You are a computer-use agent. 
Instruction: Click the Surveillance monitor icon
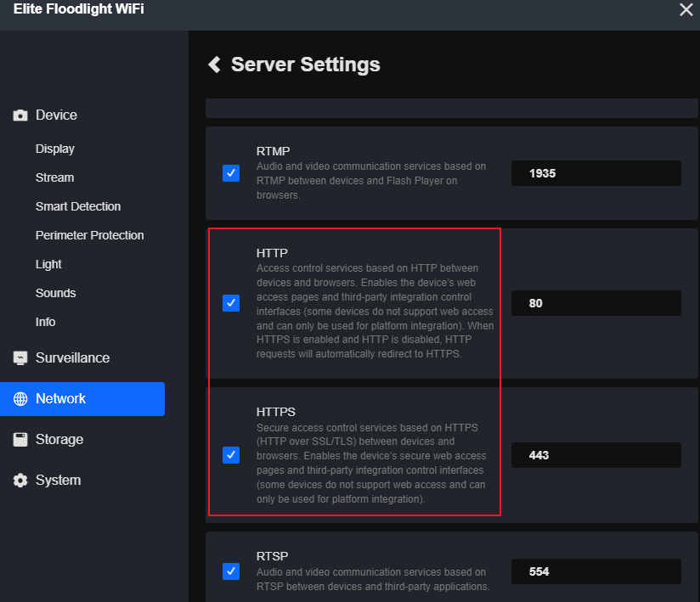pyautogui.click(x=20, y=357)
